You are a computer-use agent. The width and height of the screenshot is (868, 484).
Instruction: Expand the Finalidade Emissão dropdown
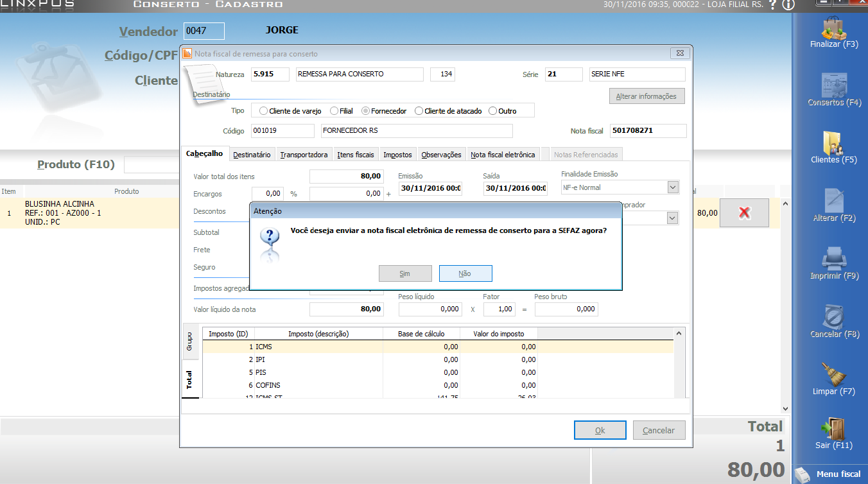click(672, 187)
